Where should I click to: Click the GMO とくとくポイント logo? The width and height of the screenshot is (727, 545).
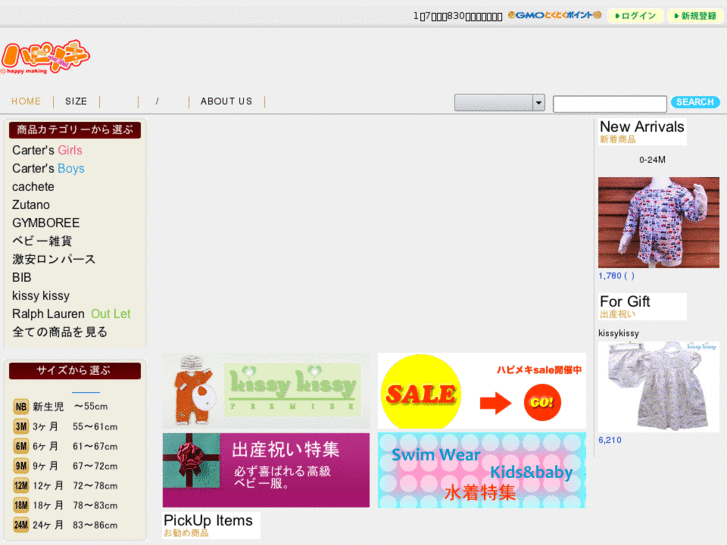click(x=555, y=15)
